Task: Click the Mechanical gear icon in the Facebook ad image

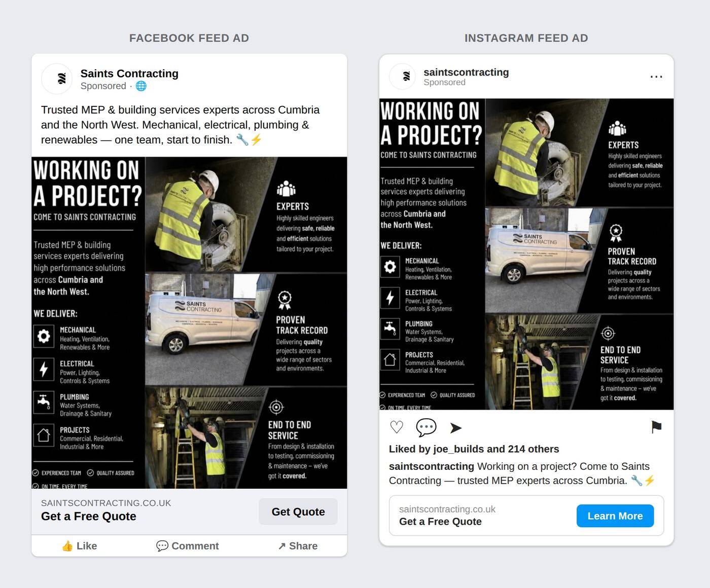Action: pyautogui.click(x=44, y=336)
